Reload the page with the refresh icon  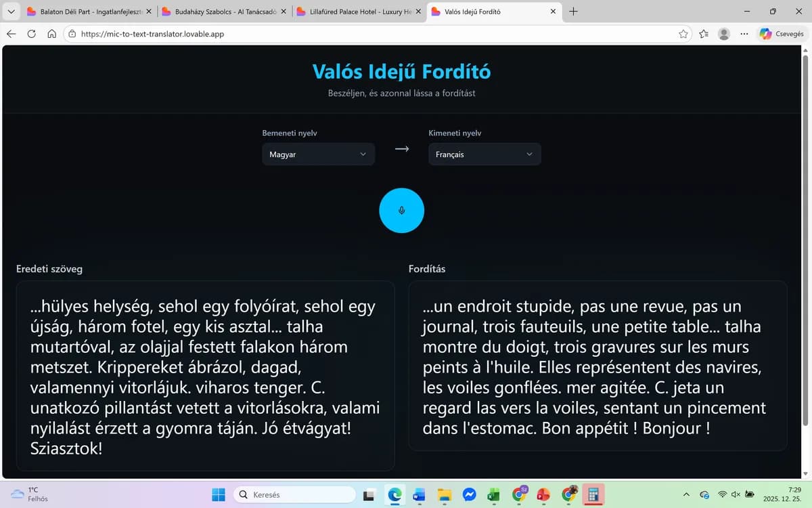(x=32, y=34)
